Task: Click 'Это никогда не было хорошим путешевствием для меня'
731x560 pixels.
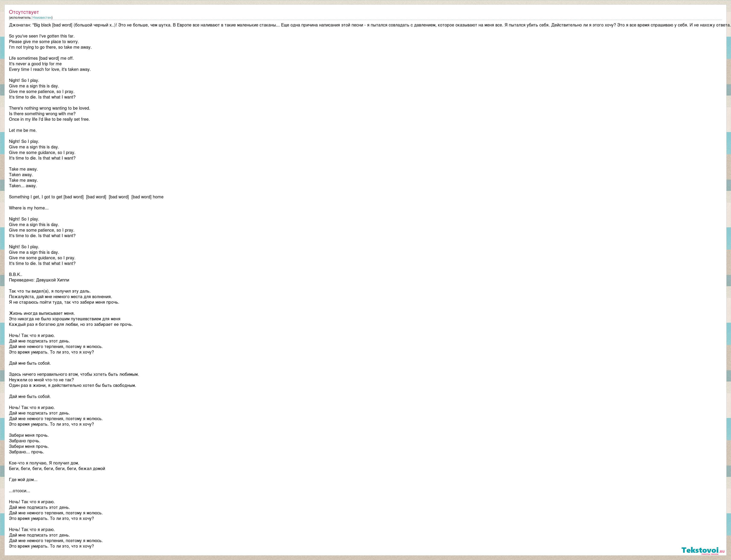Action: pos(65,319)
